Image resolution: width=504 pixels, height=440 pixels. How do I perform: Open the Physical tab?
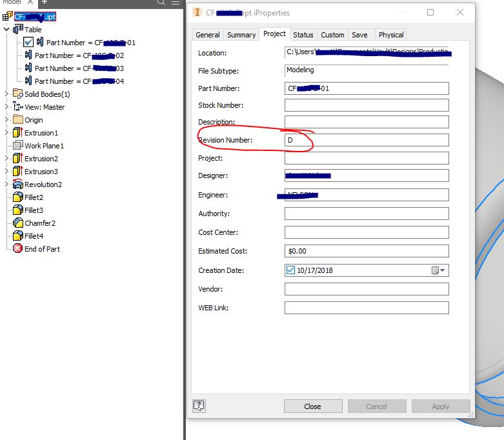(391, 35)
